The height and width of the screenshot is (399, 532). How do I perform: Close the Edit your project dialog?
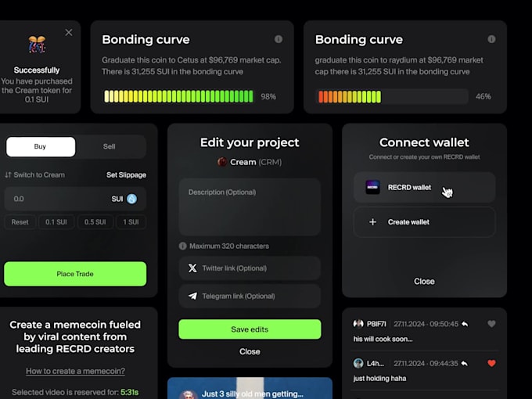[250, 351]
